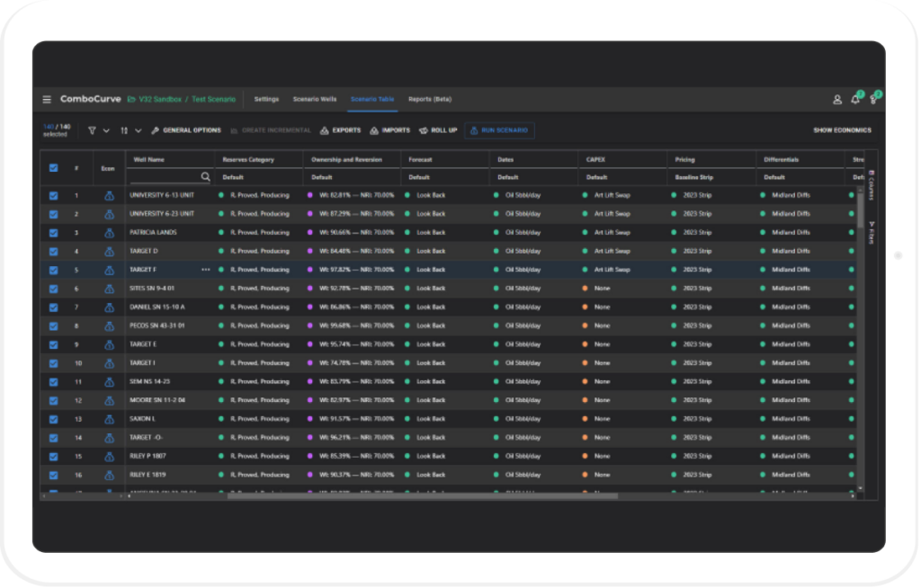Click the Econ icon for SAXON L
This screenshot has height=588, width=921.
tap(109, 419)
